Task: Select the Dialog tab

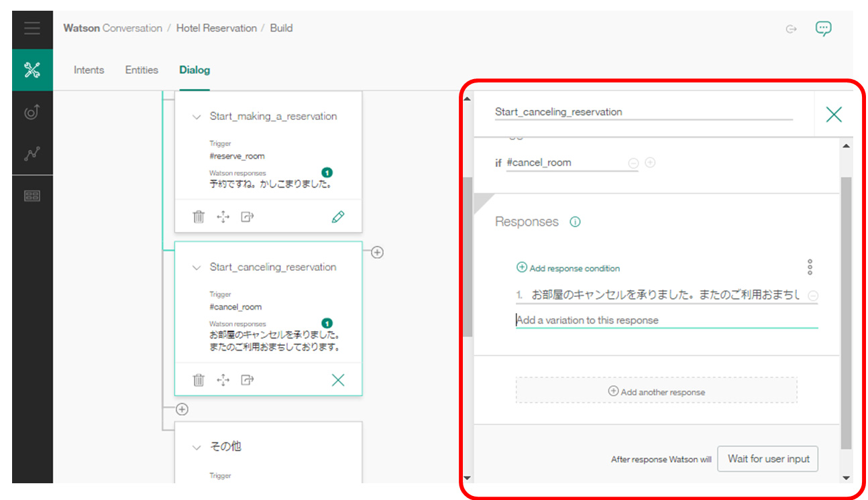Action: pyautogui.click(x=195, y=70)
